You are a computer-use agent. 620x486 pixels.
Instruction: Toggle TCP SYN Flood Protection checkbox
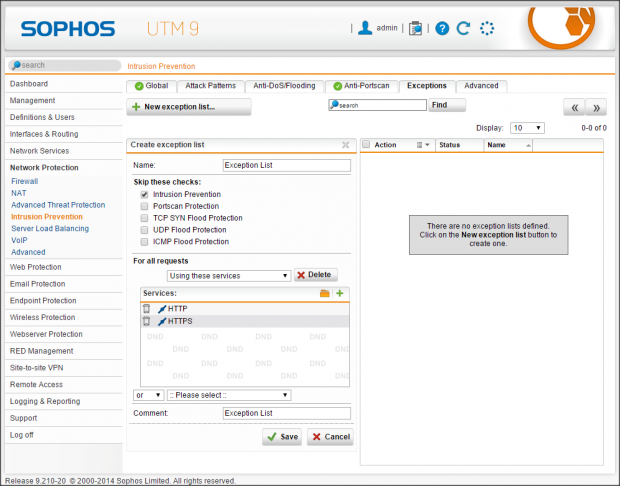tap(144, 218)
